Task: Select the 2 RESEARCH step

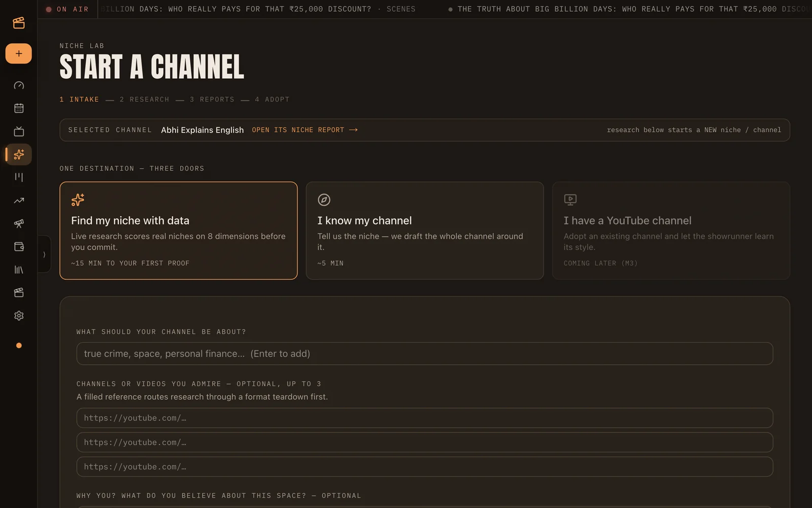Action: [x=144, y=100]
